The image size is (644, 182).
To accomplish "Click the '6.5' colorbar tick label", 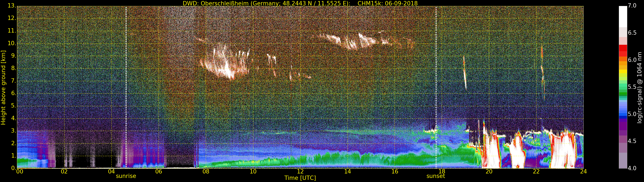I will (632, 33).
